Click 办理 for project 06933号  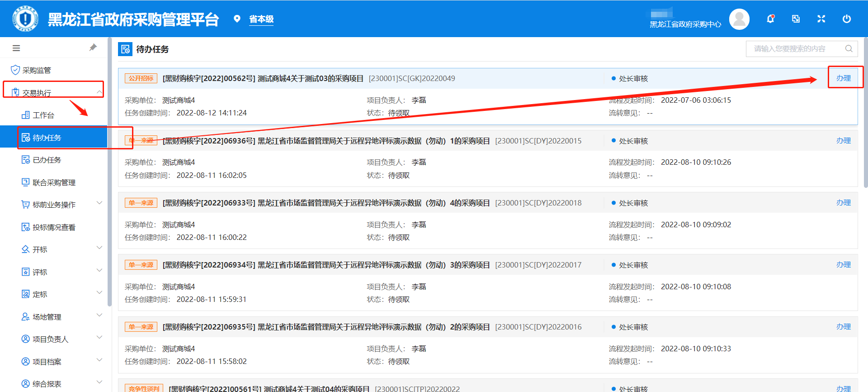[x=844, y=202]
